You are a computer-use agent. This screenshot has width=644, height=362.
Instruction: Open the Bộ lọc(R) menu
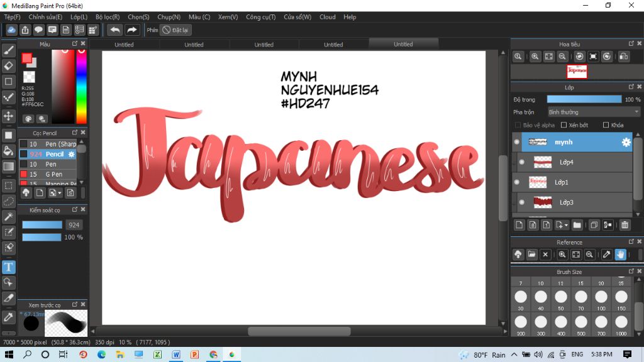(x=108, y=17)
